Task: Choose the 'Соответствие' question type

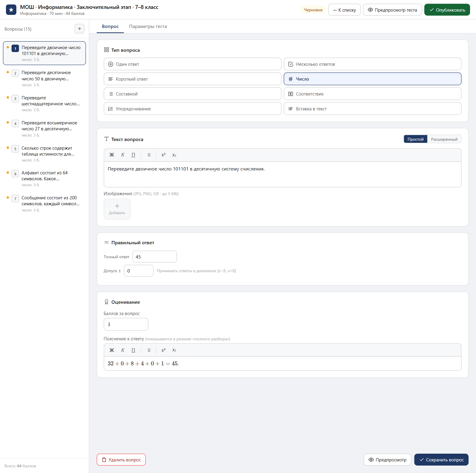Action: [372, 94]
